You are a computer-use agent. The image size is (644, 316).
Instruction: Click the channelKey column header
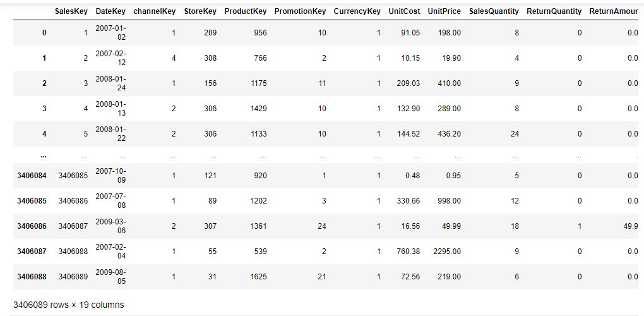point(155,11)
